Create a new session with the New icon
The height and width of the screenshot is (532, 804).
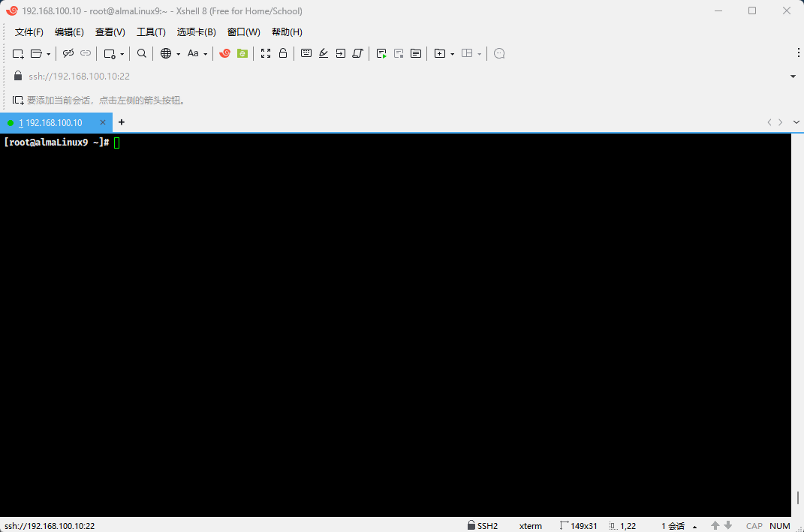click(x=18, y=53)
